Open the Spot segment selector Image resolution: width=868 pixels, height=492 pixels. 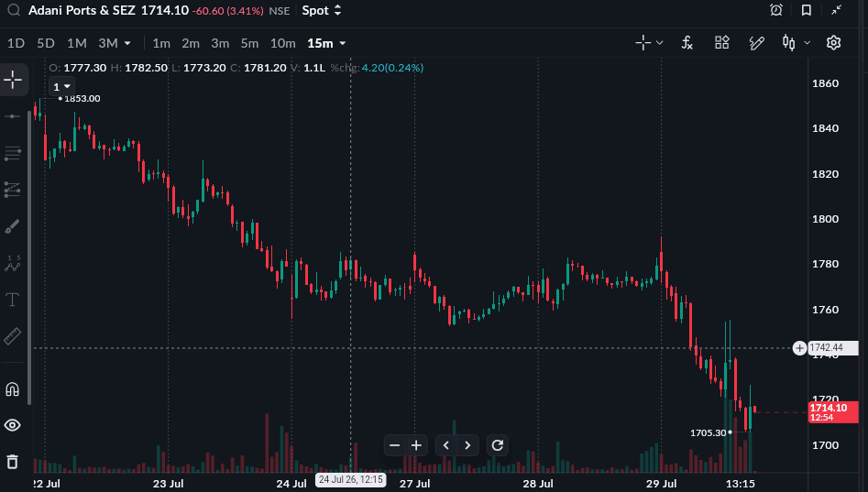pyautogui.click(x=322, y=10)
